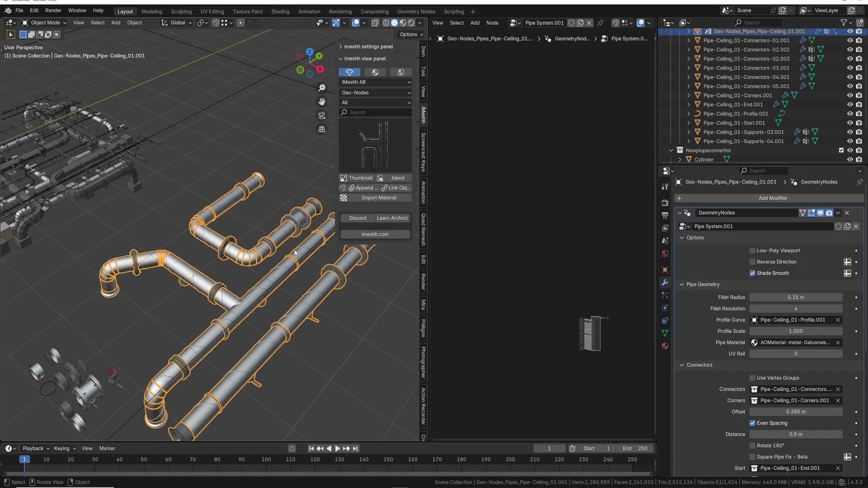Toggle X-ray mode in the viewport header

click(x=375, y=23)
